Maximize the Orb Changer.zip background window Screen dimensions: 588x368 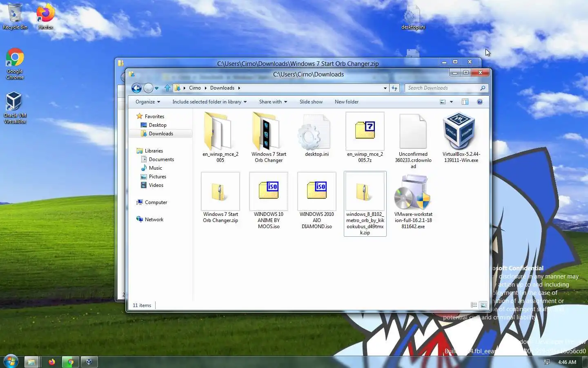(455, 62)
